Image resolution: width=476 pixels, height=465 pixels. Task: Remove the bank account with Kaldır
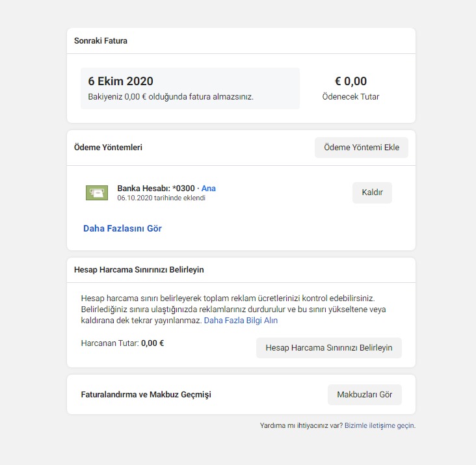372,193
